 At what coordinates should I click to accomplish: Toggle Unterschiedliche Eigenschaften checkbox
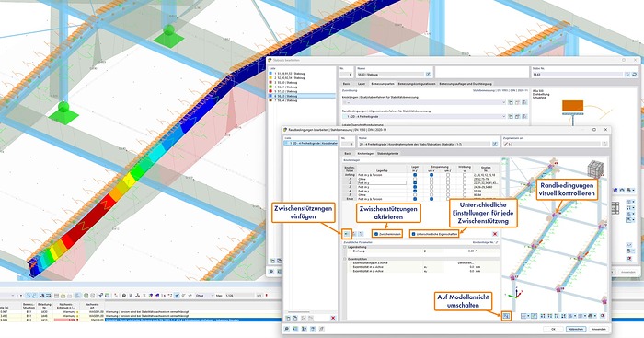click(414, 234)
